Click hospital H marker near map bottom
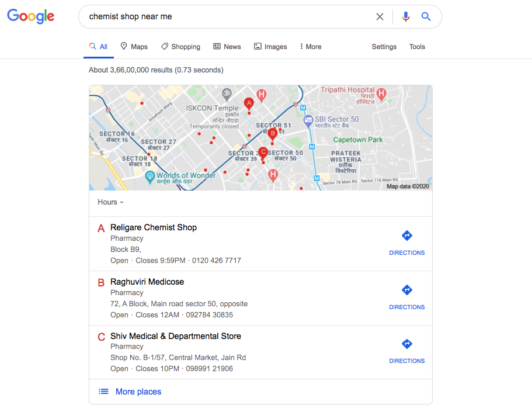Image resolution: width=532 pixels, height=415 pixels. pyautogui.click(x=273, y=175)
